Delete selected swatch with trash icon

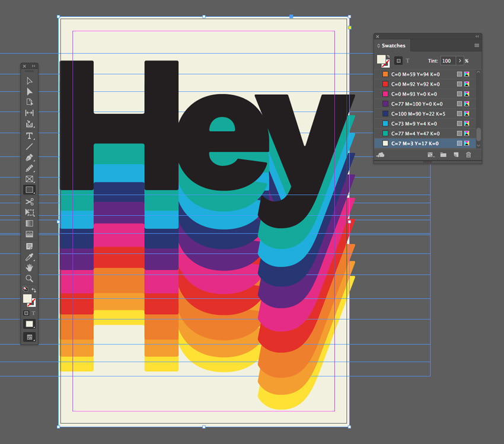[x=468, y=155]
